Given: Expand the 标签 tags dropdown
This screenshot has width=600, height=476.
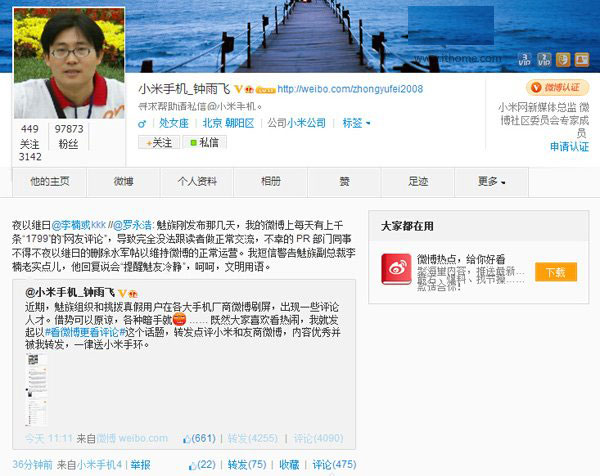Looking at the screenshot, I should click(x=356, y=123).
